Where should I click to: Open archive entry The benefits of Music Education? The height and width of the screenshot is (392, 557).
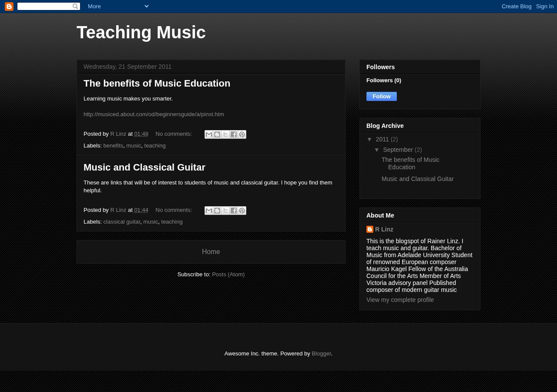point(410,164)
